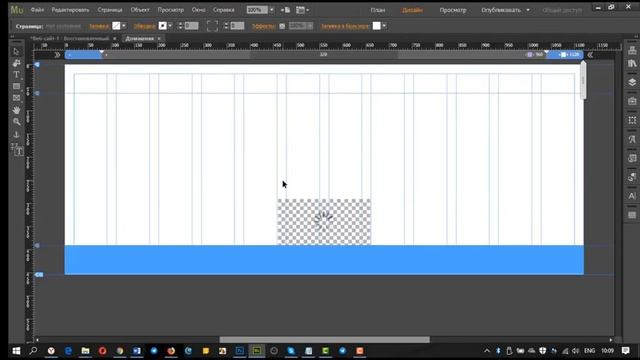
Task: Close the Домашняя tab
Action: (x=159, y=38)
